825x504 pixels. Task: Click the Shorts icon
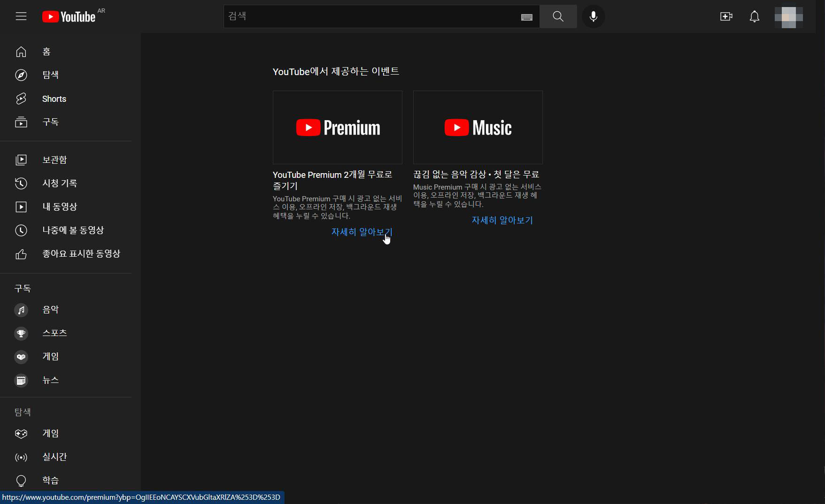pyautogui.click(x=21, y=99)
